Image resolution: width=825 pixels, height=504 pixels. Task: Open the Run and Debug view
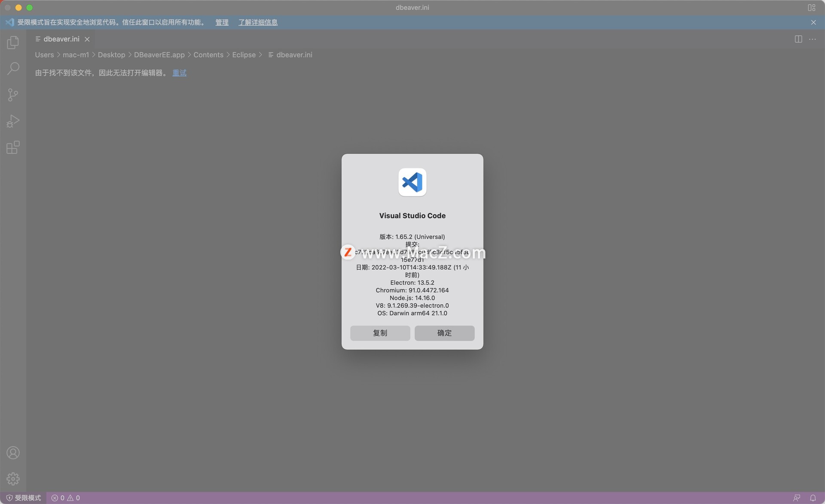13,121
